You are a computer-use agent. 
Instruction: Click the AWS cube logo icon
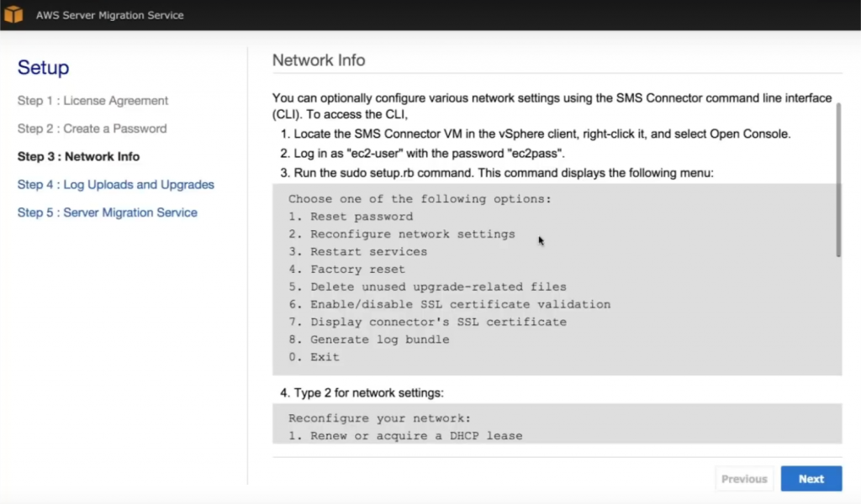tap(14, 14)
